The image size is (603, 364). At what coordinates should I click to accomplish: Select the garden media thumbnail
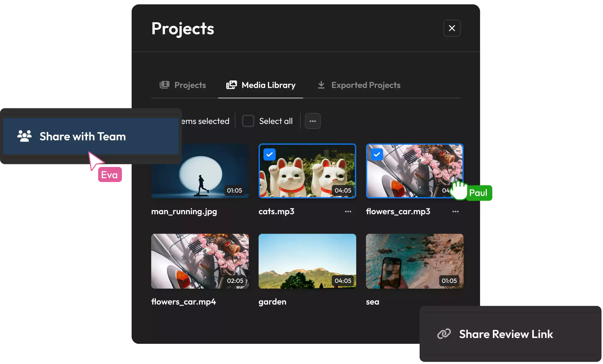click(307, 261)
